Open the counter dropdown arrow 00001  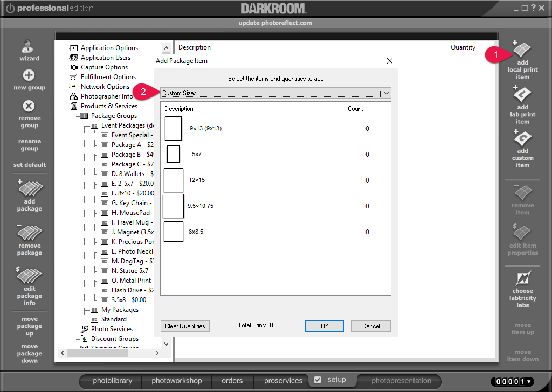[529, 381]
